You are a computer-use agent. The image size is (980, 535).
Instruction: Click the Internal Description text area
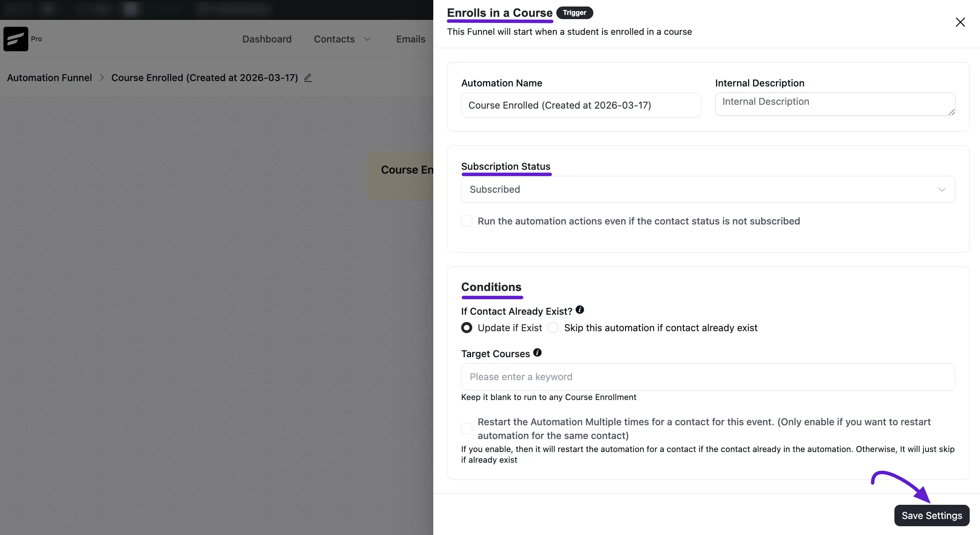click(x=835, y=104)
